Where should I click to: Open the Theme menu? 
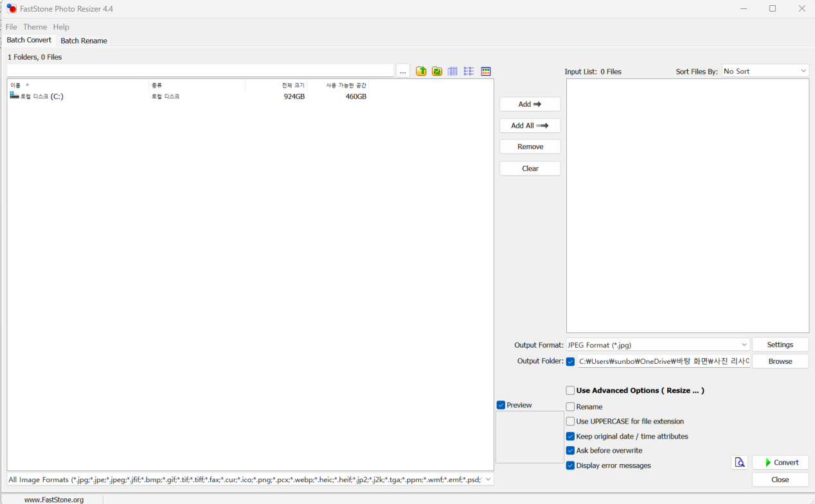pyautogui.click(x=35, y=27)
